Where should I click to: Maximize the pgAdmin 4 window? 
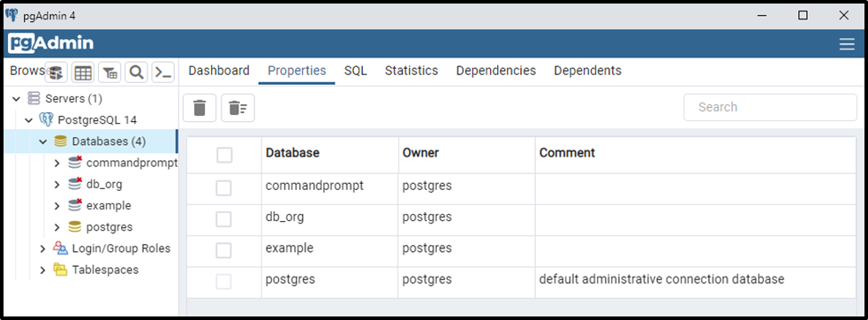point(803,16)
